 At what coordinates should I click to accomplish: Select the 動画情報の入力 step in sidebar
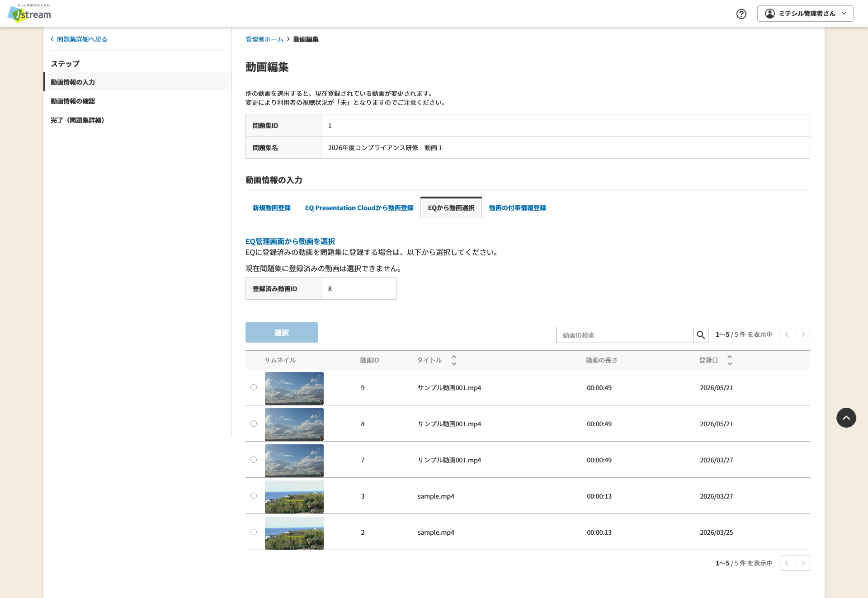tap(137, 82)
